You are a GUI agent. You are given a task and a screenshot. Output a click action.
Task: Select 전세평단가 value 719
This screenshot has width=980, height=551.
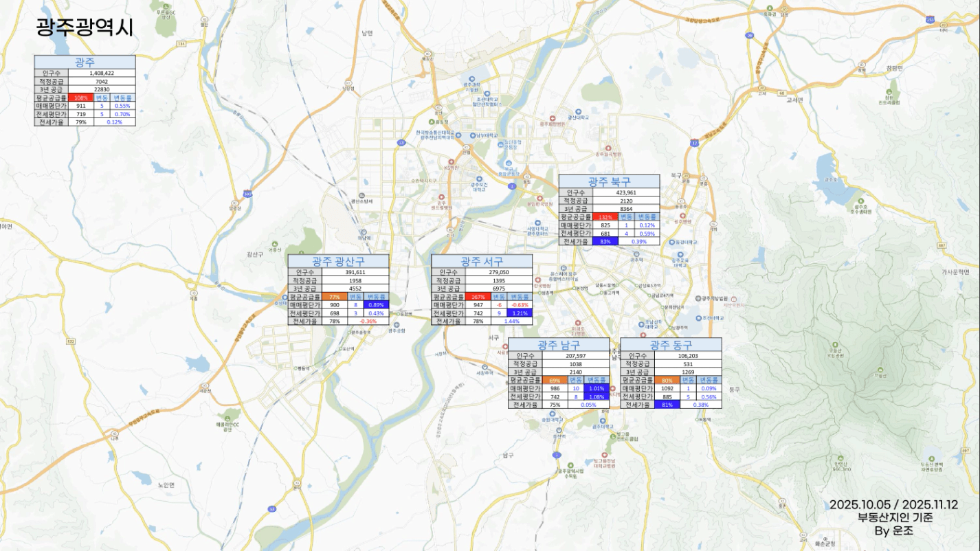coord(81,114)
